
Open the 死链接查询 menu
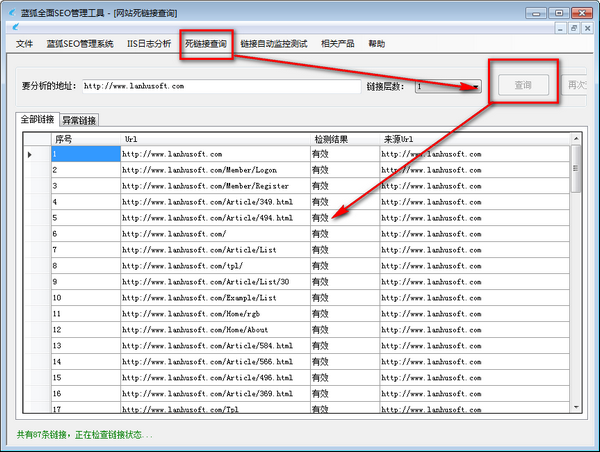pyautogui.click(x=206, y=44)
